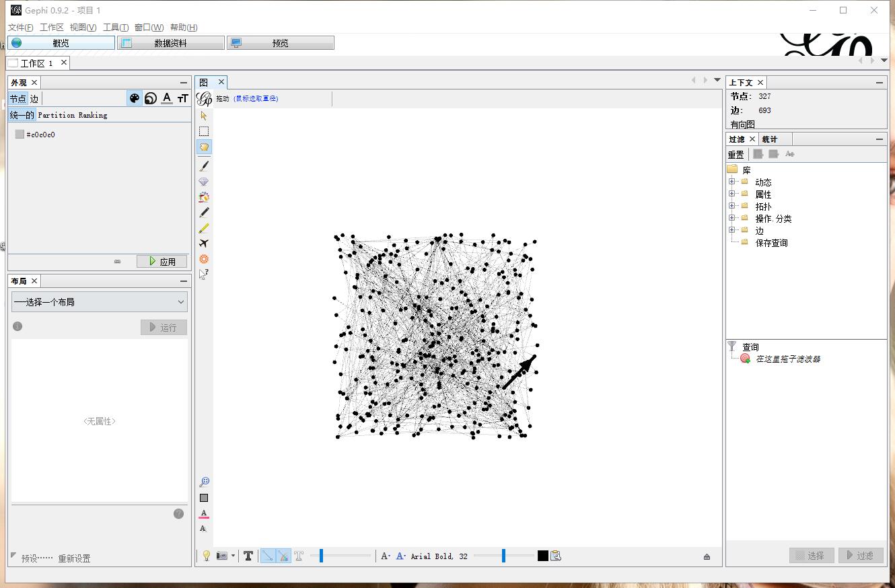Select the airplane shortest path tool

click(x=204, y=244)
